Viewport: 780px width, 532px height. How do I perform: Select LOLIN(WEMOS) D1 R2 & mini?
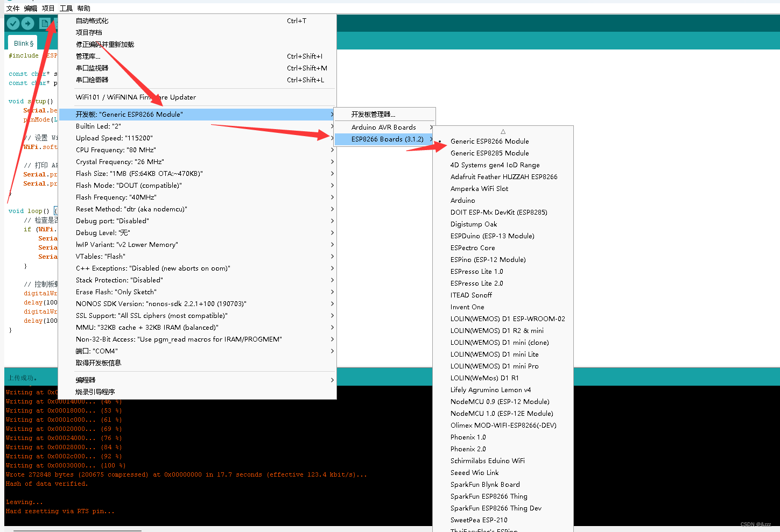(503, 330)
